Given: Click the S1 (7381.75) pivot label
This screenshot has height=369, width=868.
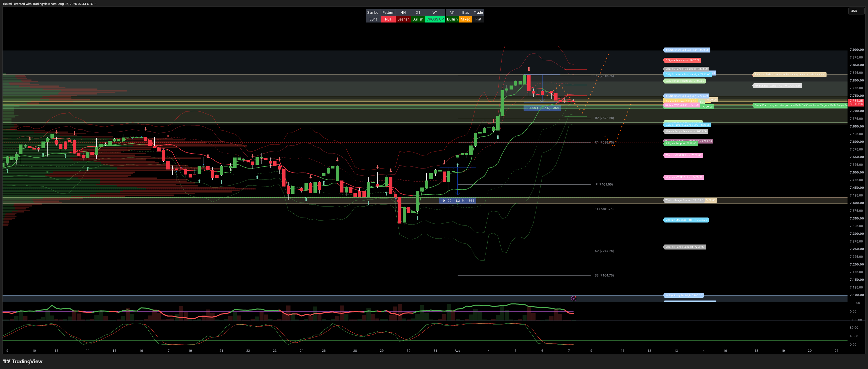Looking at the screenshot, I should coord(604,209).
